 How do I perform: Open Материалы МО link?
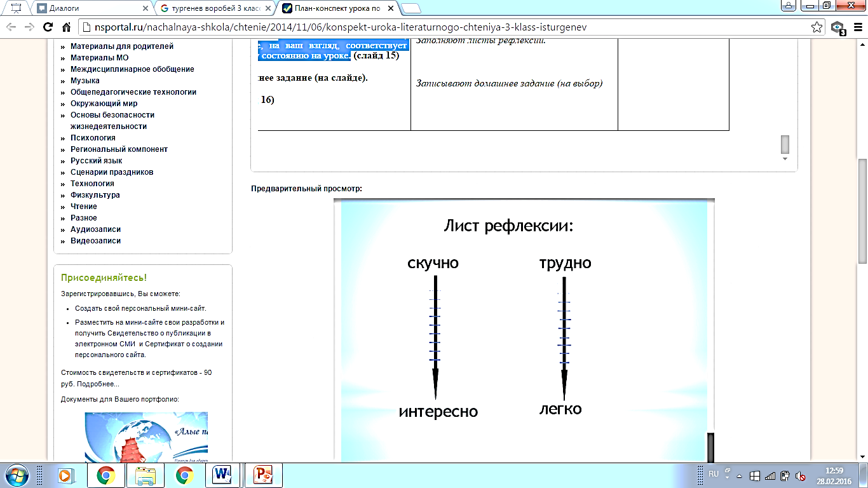point(99,58)
